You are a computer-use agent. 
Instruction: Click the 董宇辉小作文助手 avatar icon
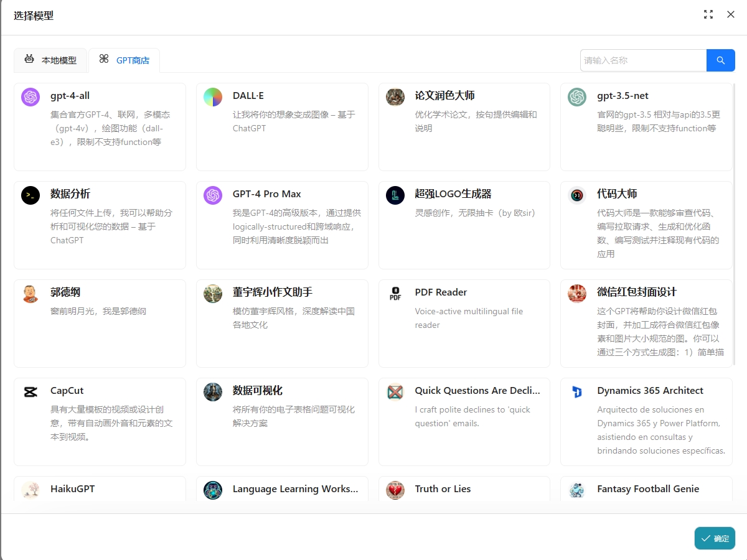coord(213,294)
